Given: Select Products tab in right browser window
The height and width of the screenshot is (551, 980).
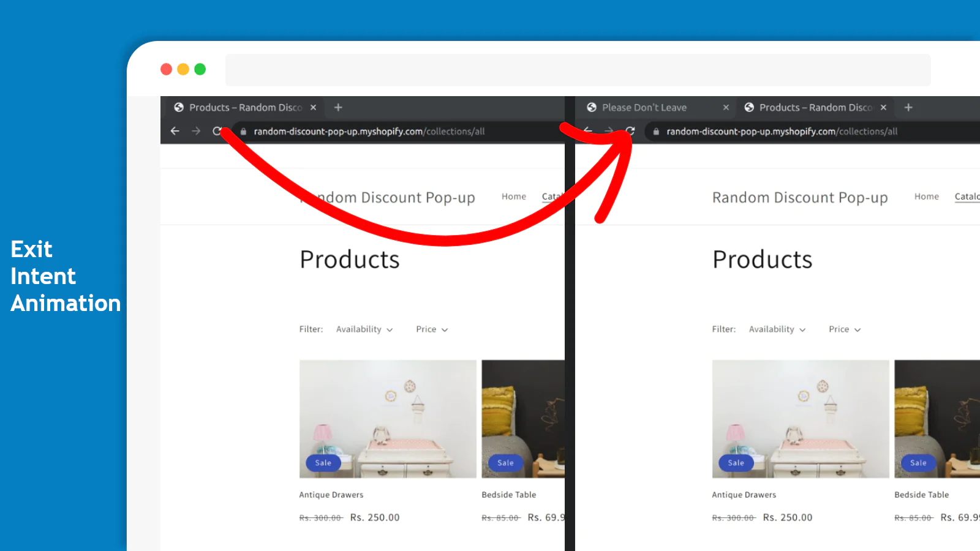Looking at the screenshot, I should (815, 108).
